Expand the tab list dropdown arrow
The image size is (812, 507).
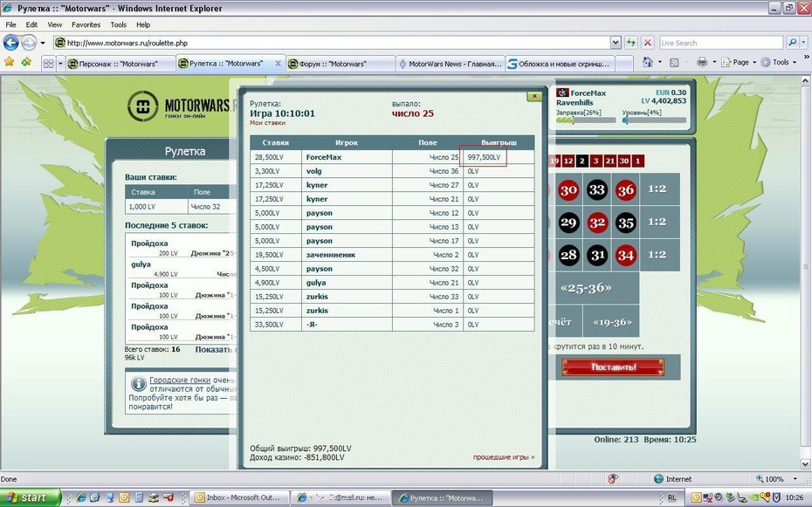[x=60, y=64]
